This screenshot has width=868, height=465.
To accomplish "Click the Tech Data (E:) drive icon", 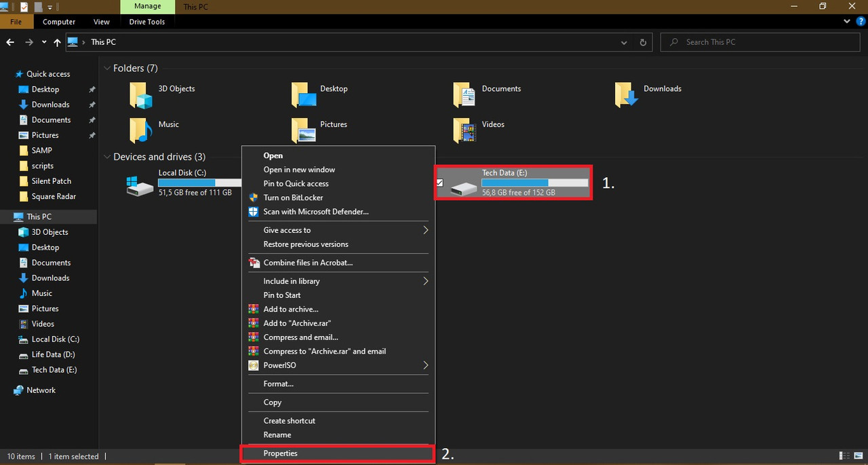I will (x=464, y=189).
